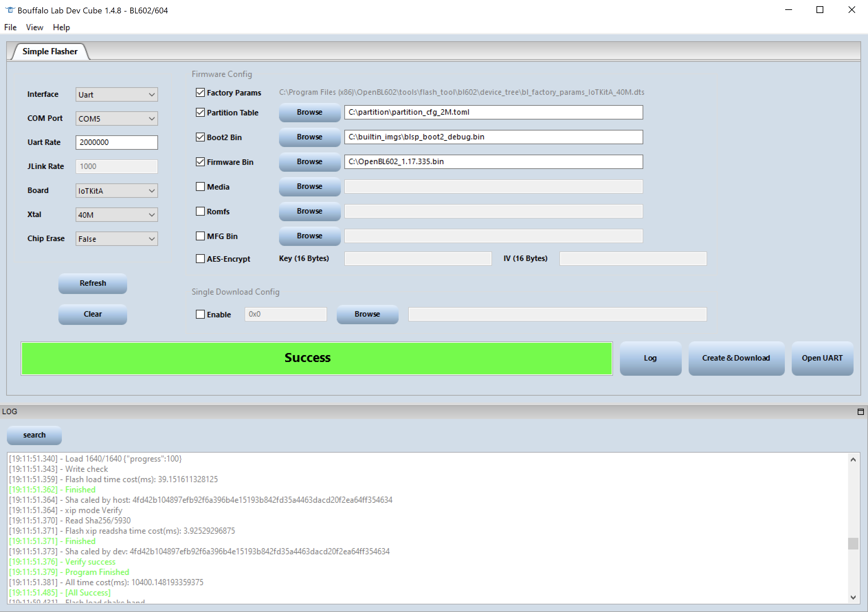868x612 pixels.
Task: Enable the MFG Bin checkbox
Action: click(x=200, y=236)
